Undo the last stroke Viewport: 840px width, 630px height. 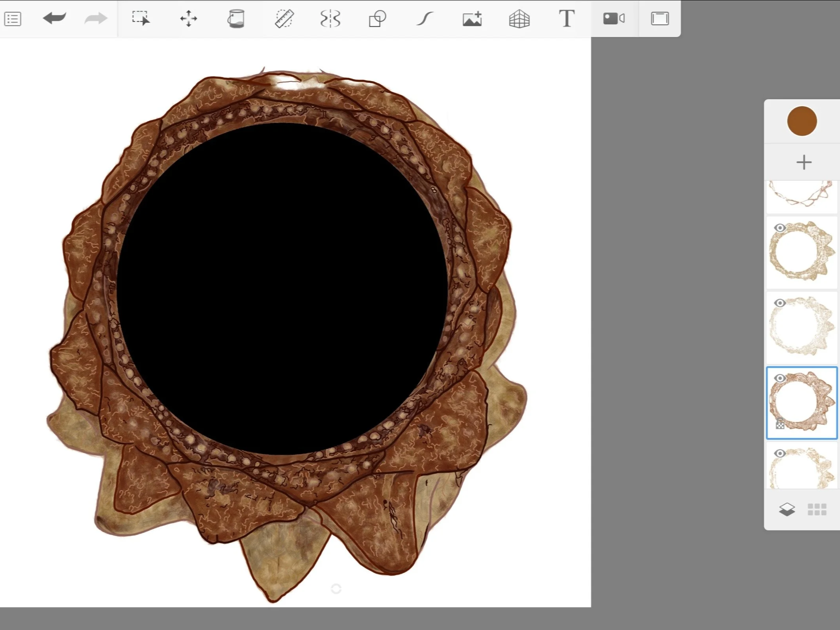pyautogui.click(x=54, y=18)
